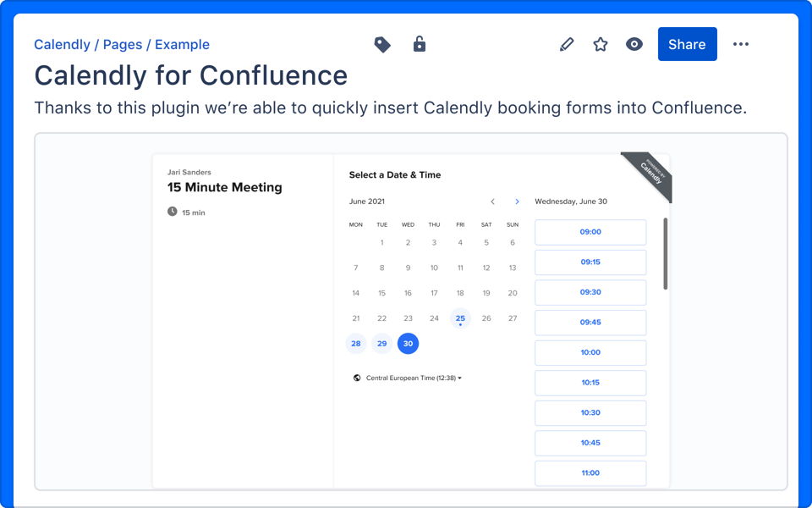Screen dimensions: 812x508
Task: Navigate to Pages in the breadcrumb
Action: click(x=123, y=45)
